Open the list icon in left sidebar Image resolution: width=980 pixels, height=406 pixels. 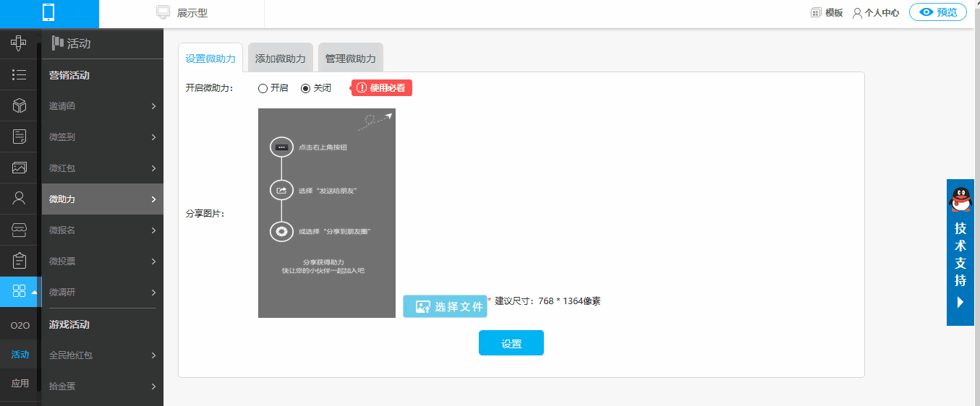click(20, 74)
